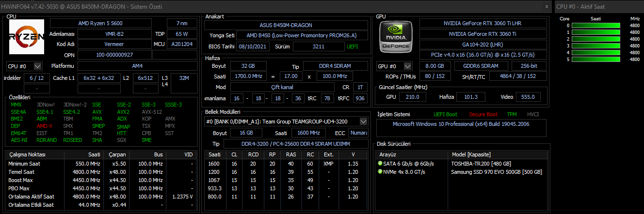644x214 pixels.
Task: Click the GPU clock value 210.0
Action: (412, 97)
